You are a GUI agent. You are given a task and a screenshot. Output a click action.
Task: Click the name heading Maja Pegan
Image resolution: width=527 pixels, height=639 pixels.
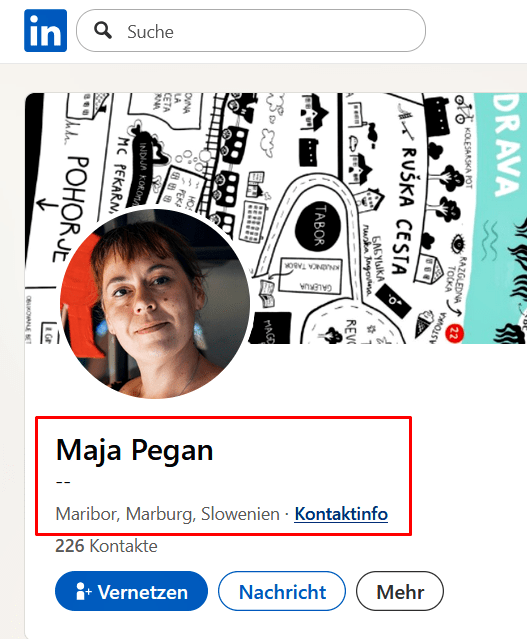135,450
